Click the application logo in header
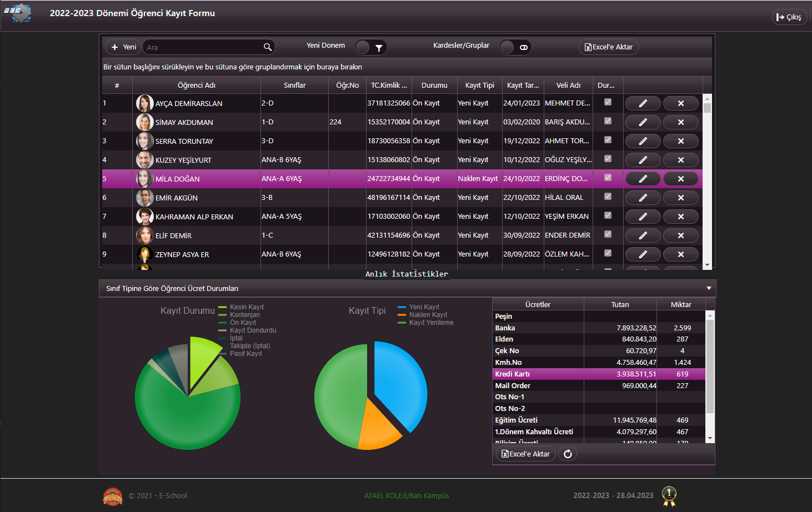Screen dimensions: 812x512 click(x=18, y=12)
